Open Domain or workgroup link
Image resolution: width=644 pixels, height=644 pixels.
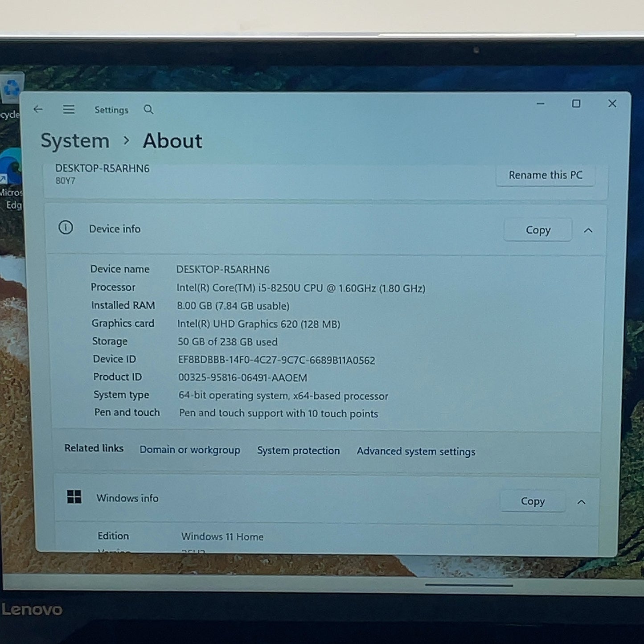tap(190, 450)
